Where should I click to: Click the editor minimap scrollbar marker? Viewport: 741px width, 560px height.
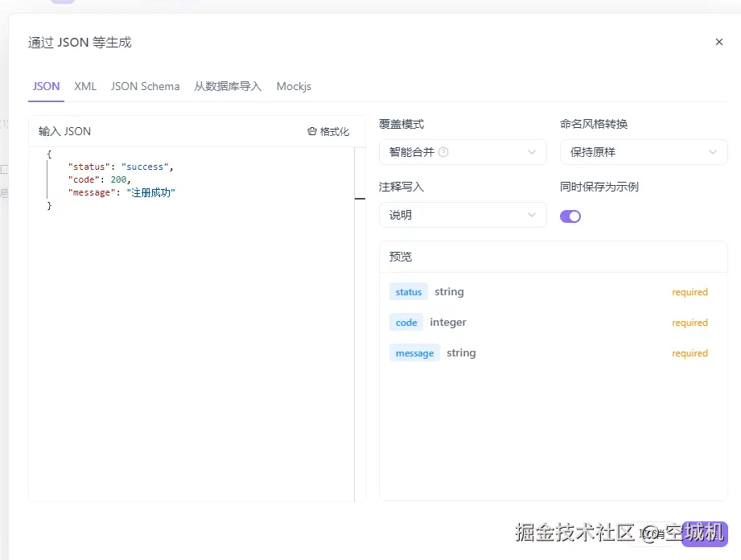pos(360,199)
